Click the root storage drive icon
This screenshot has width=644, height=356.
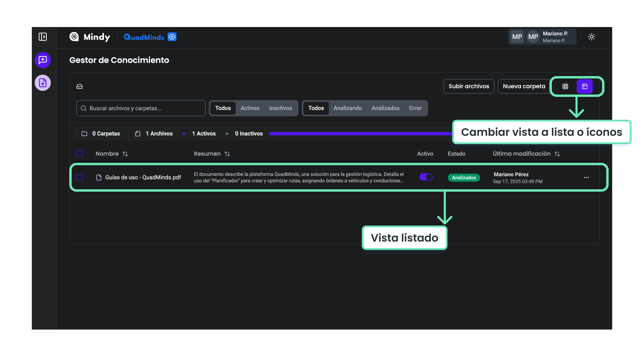point(80,86)
